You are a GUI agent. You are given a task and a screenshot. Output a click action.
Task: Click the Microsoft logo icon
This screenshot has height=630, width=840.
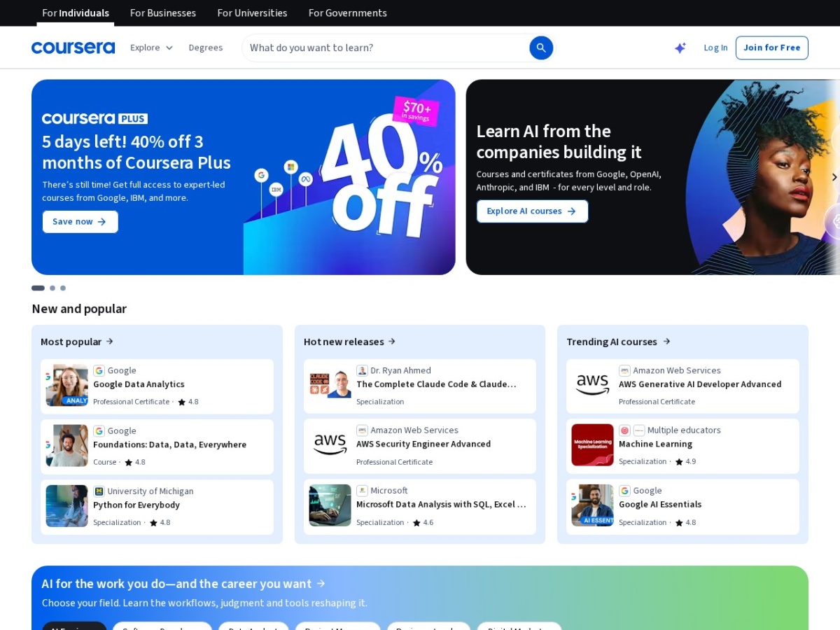point(362,491)
